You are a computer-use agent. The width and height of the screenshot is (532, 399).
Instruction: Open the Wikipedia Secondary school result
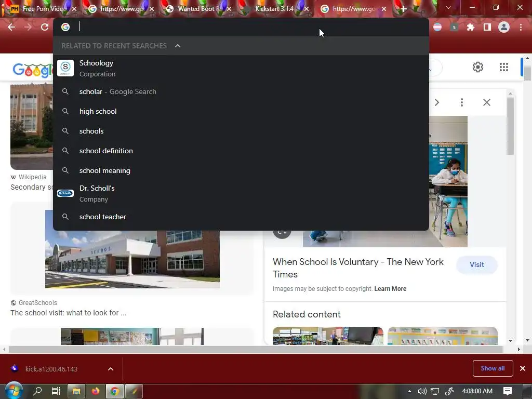coord(32,187)
